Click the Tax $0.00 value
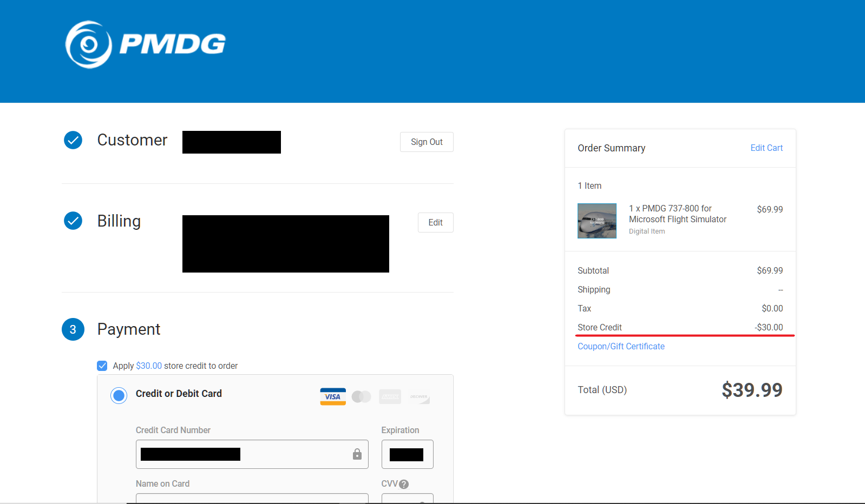This screenshot has width=865, height=504. (x=772, y=309)
